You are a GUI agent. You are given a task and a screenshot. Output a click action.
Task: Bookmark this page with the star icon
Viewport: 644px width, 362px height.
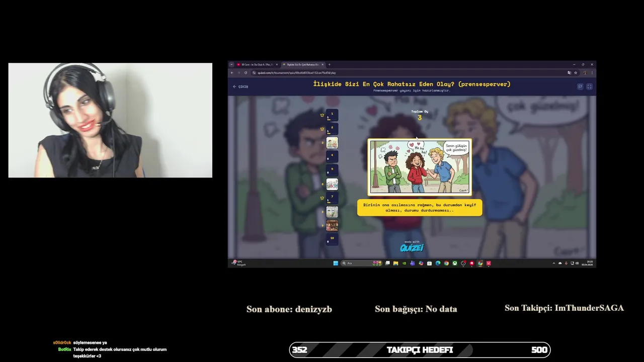pyautogui.click(x=576, y=72)
